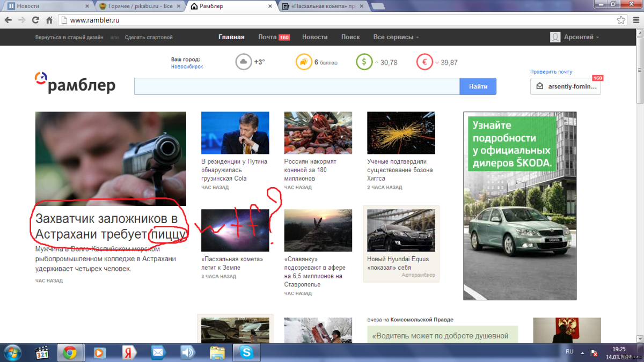Click the browser back arrow
Screen dimensions: 644x362
8,20
